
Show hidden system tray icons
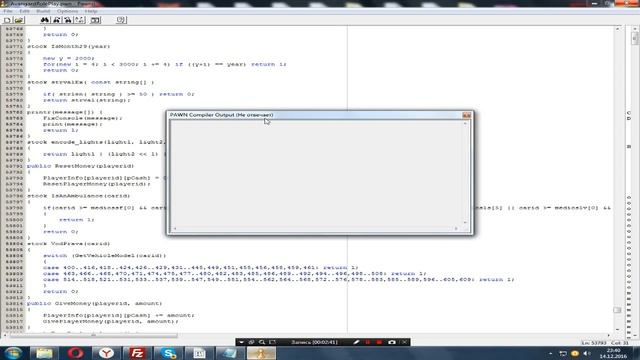coord(551,353)
